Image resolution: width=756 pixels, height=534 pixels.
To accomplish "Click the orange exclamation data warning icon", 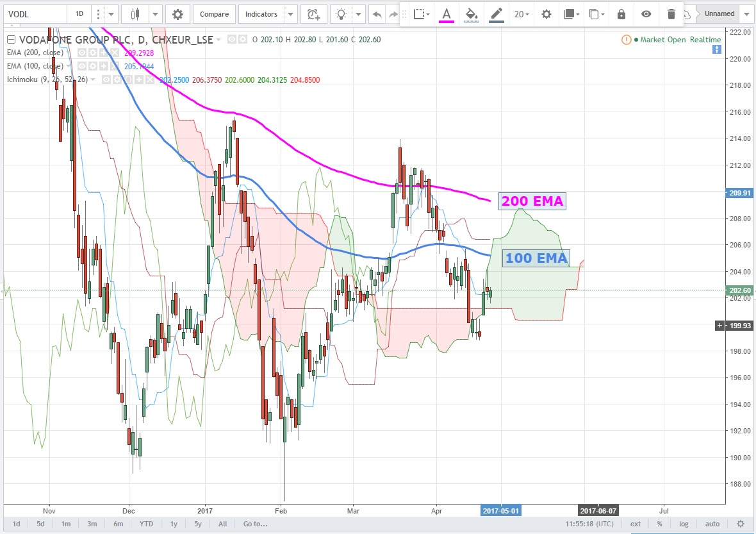I will [626, 40].
